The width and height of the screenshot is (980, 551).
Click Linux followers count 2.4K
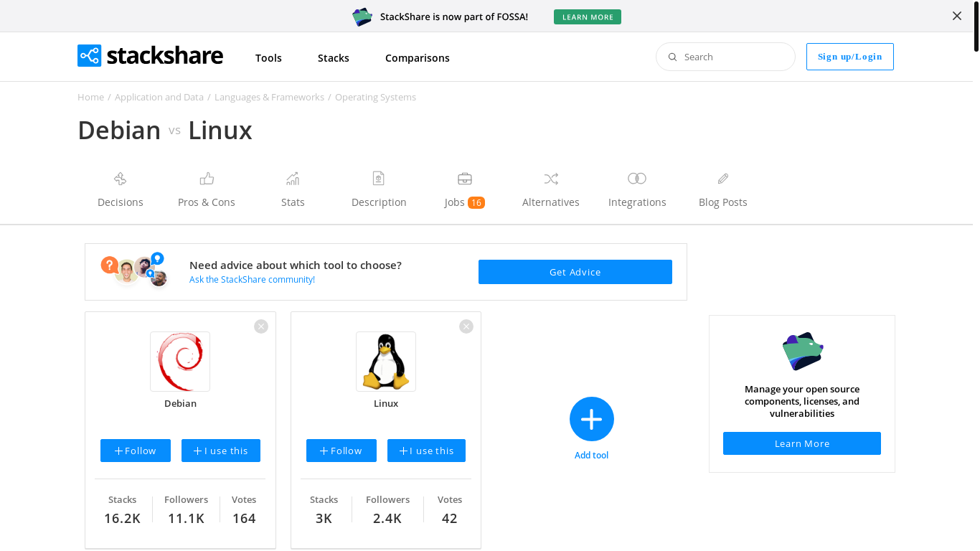(387, 518)
